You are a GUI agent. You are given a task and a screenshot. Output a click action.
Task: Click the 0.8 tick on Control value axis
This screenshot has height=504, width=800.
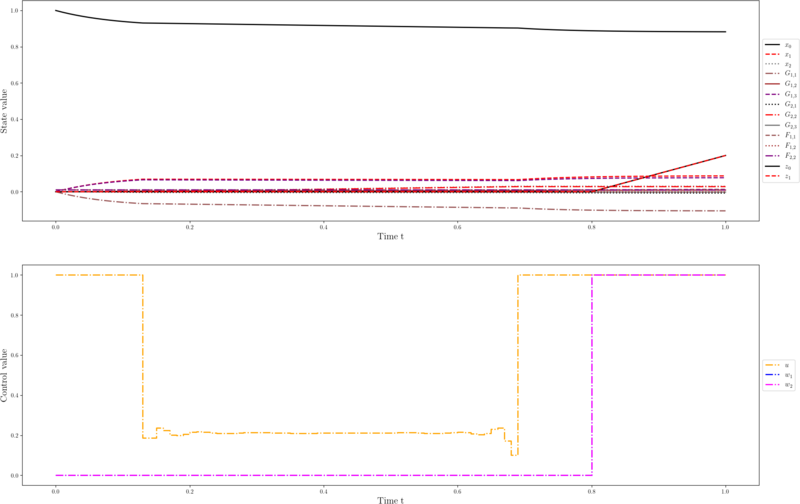click(x=15, y=315)
